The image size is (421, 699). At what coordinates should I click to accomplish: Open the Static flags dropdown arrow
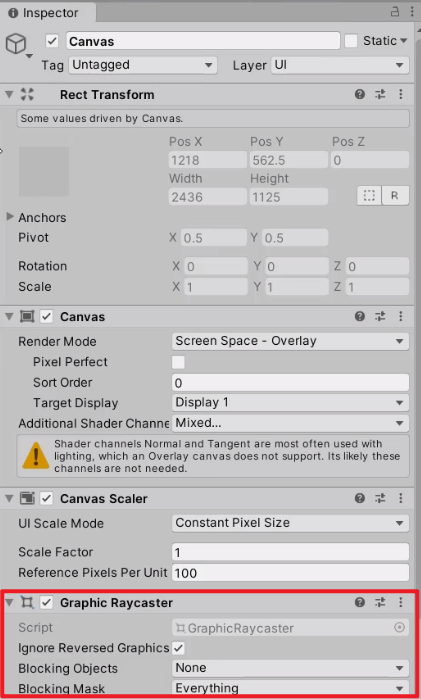pos(404,41)
